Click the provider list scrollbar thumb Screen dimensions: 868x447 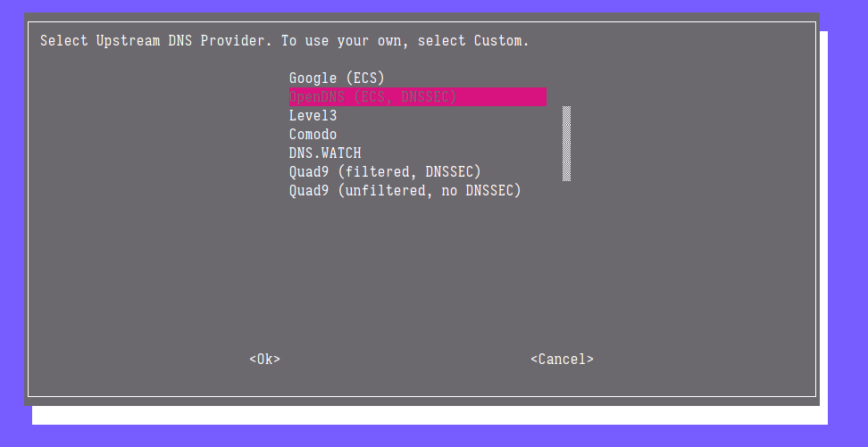[x=567, y=143]
